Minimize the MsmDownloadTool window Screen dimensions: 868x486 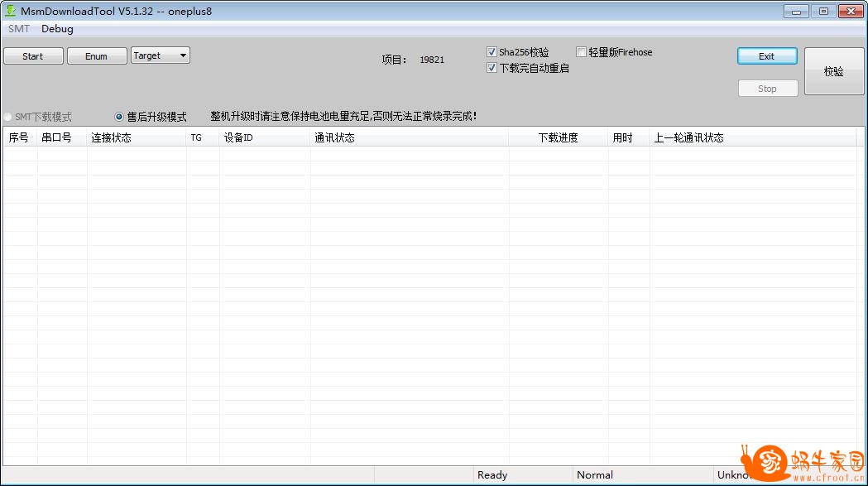click(x=796, y=11)
